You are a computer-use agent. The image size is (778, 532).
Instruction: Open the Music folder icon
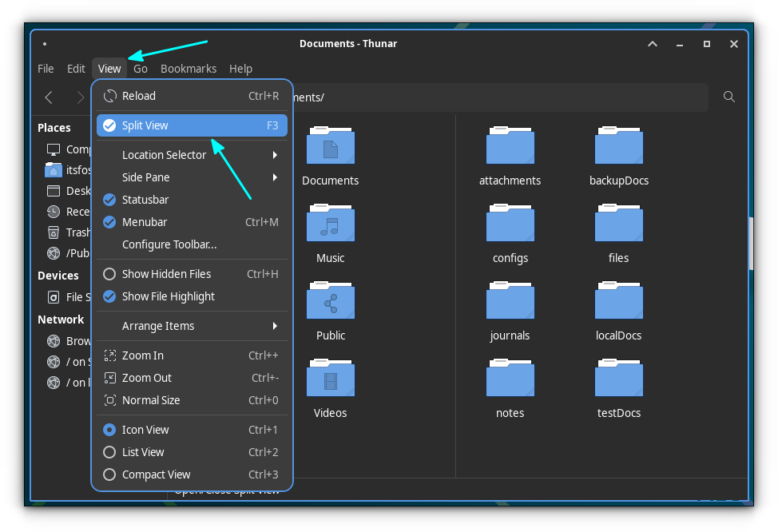[x=330, y=224]
